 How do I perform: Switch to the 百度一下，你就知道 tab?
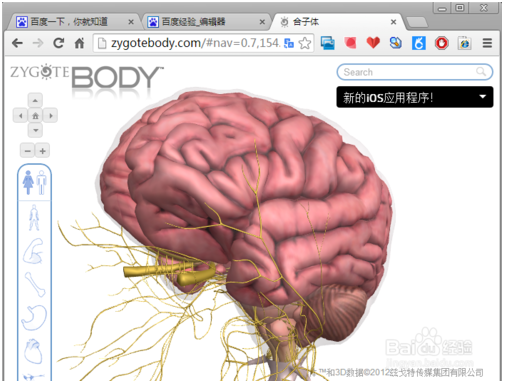[76, 22]
